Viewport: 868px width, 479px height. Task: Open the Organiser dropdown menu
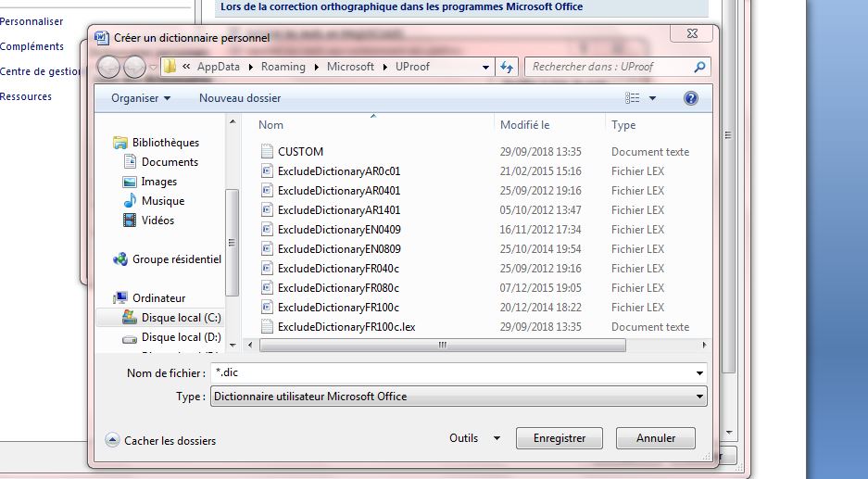click(141, 98)
